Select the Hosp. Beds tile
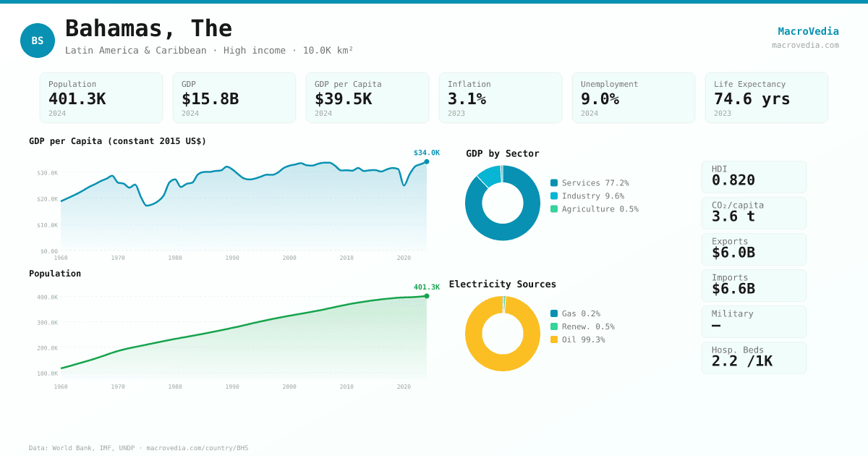The width and height of the screenshot is (868, 456). pos(754,358)
